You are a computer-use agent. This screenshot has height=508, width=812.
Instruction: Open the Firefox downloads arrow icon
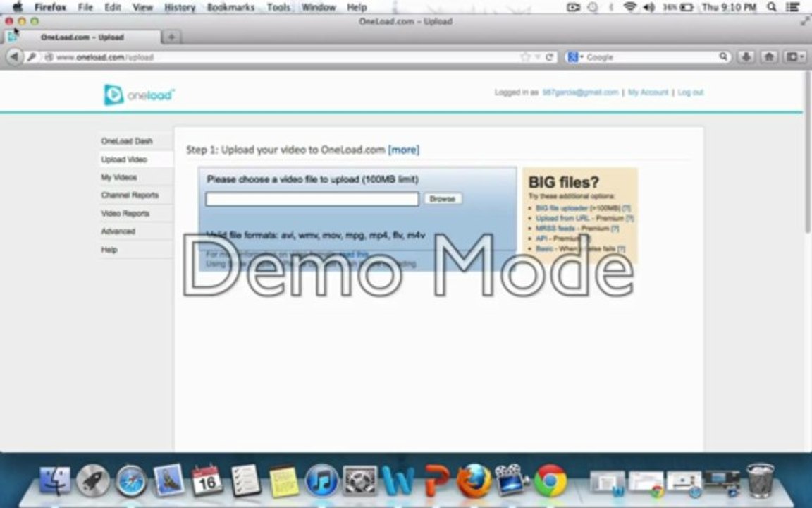tap(746, 56)
